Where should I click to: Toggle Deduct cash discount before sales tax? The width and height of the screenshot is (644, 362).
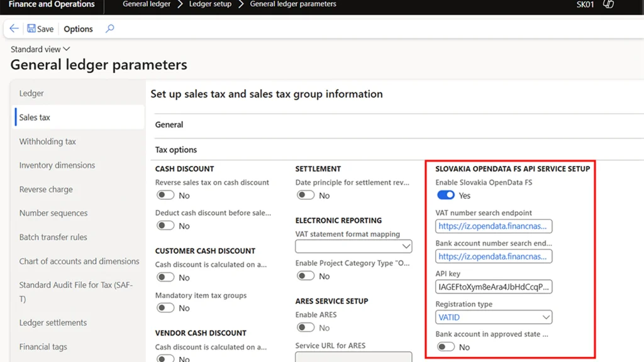165,226
